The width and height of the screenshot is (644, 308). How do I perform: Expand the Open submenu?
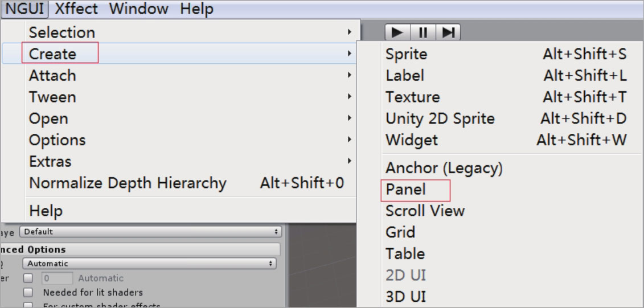pos(180,118)
